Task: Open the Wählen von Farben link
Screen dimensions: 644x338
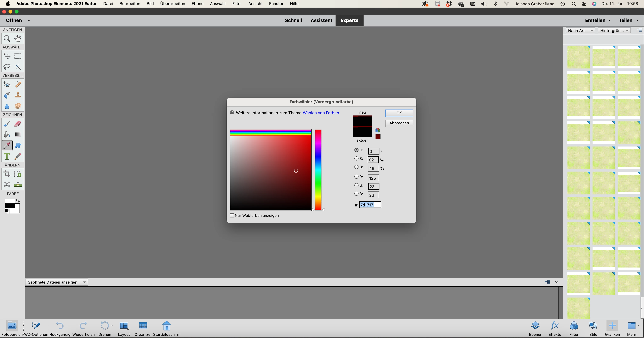Action: point(321,113)
